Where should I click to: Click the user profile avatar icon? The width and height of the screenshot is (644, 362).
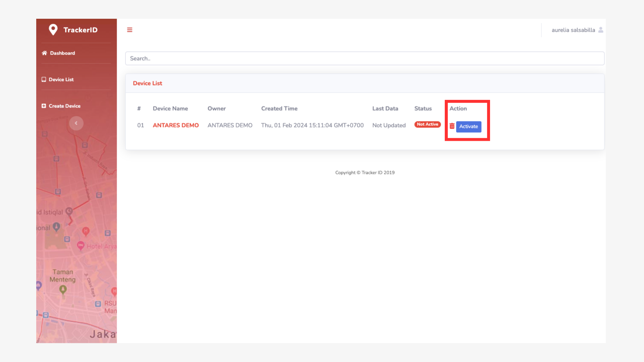click(x=600, y=30)
